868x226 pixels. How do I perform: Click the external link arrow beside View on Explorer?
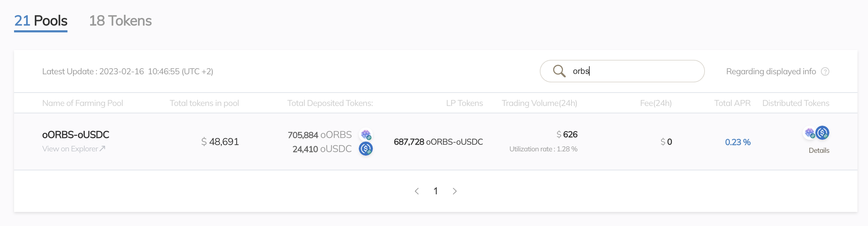(102, 149)
